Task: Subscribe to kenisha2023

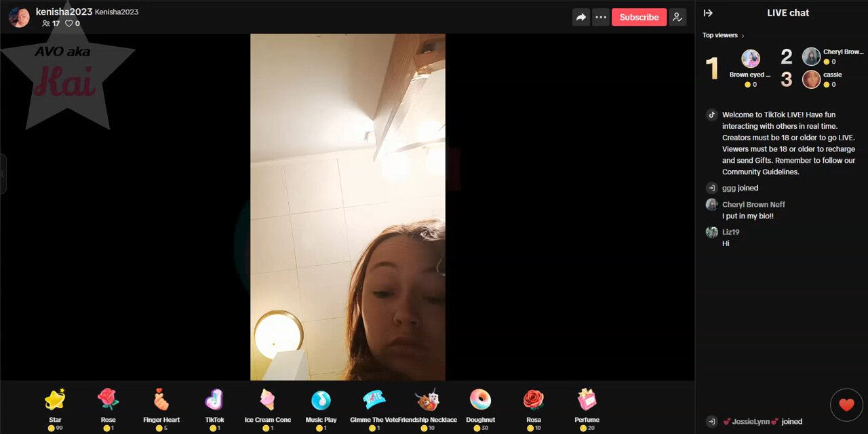Action: [639, 17]
